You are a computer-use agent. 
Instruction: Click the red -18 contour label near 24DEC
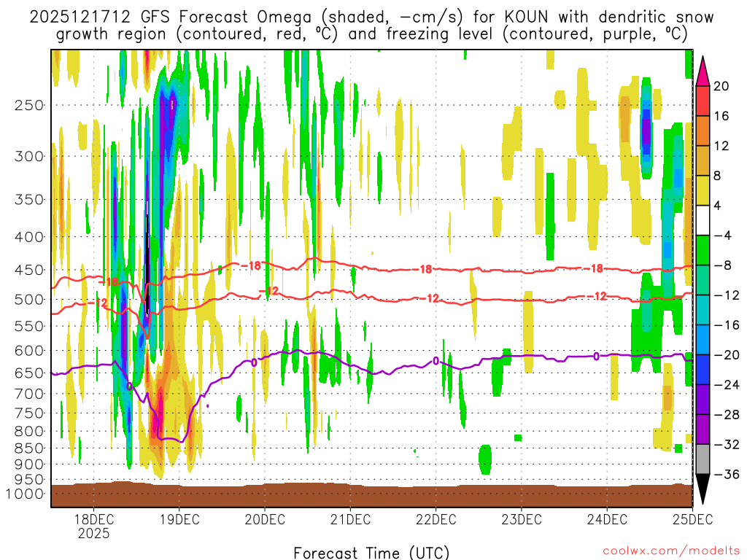pyautogui.click(x=594, y=268)
